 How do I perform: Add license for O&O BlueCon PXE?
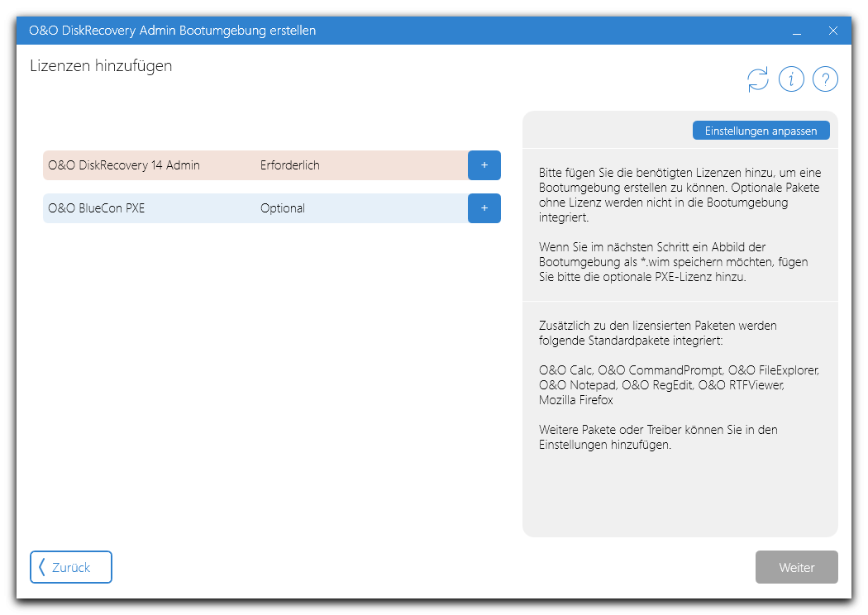point(484,208)
